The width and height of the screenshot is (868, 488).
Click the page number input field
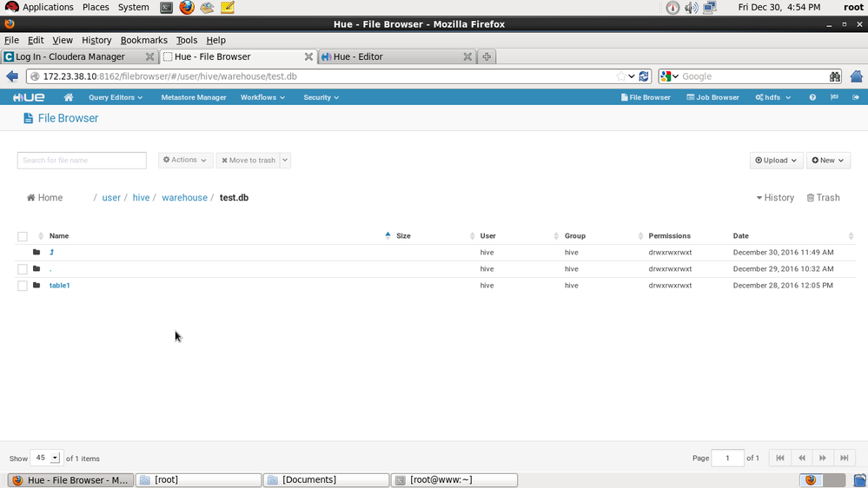tap(727, 458)
